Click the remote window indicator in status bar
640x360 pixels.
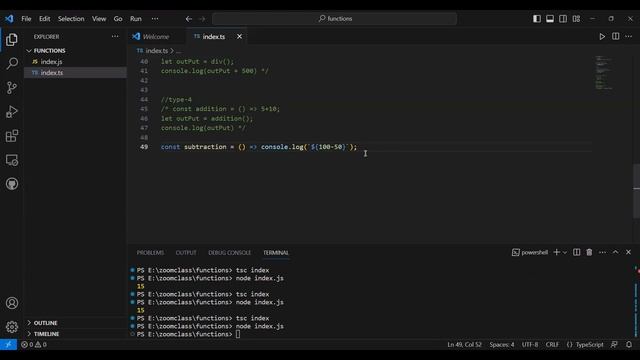point(8,344)
